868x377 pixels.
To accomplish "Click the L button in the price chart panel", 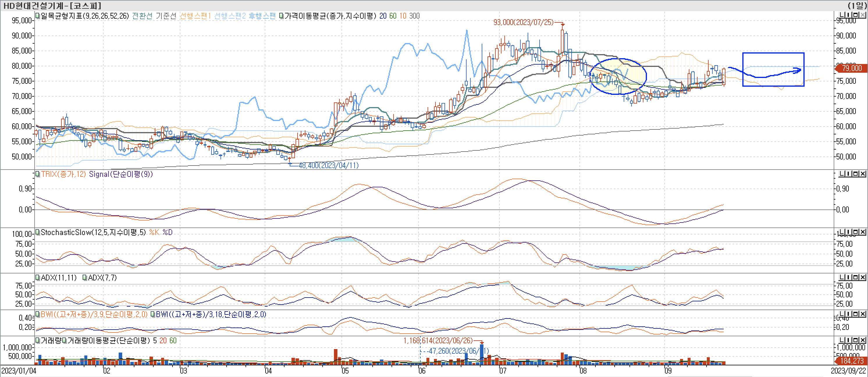I will click(842, 15).
